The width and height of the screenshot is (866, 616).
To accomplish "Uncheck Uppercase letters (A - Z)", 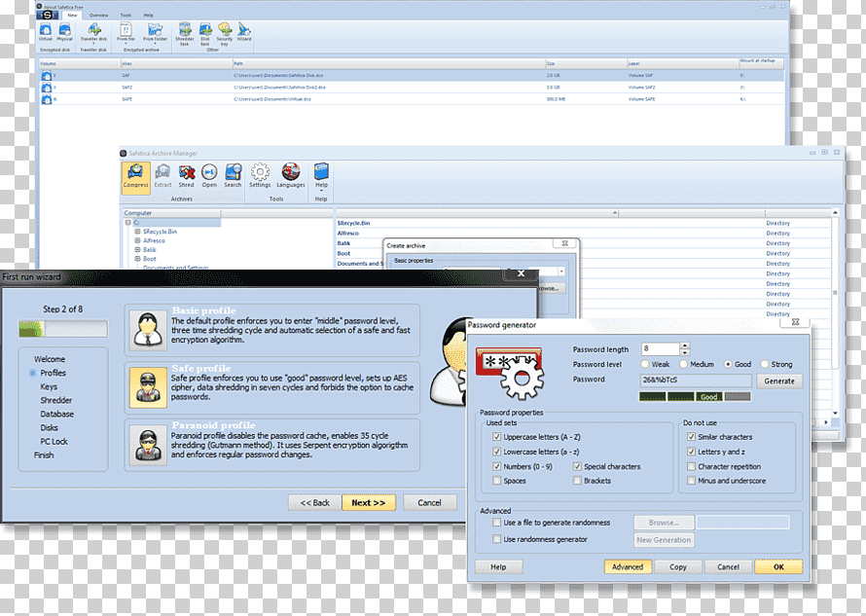I will point(496,436).
